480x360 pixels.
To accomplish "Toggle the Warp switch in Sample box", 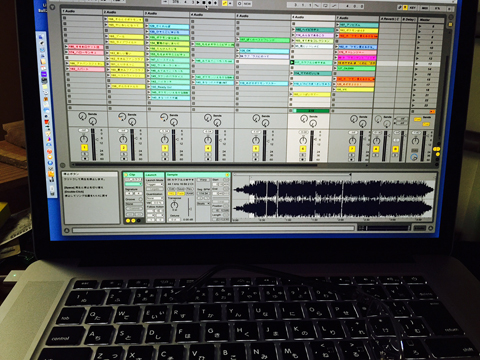I will (x=203, y=180).
